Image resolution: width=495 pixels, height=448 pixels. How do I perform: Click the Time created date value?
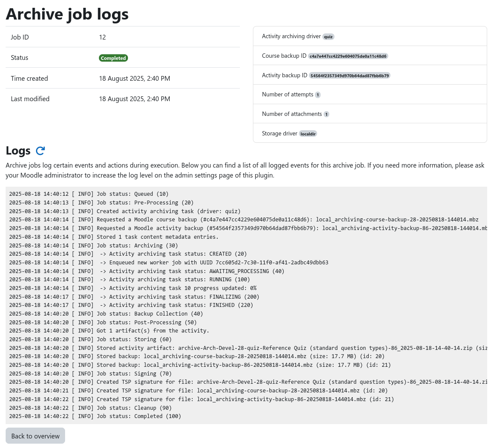pyautogui.click(x=134, y=78)
